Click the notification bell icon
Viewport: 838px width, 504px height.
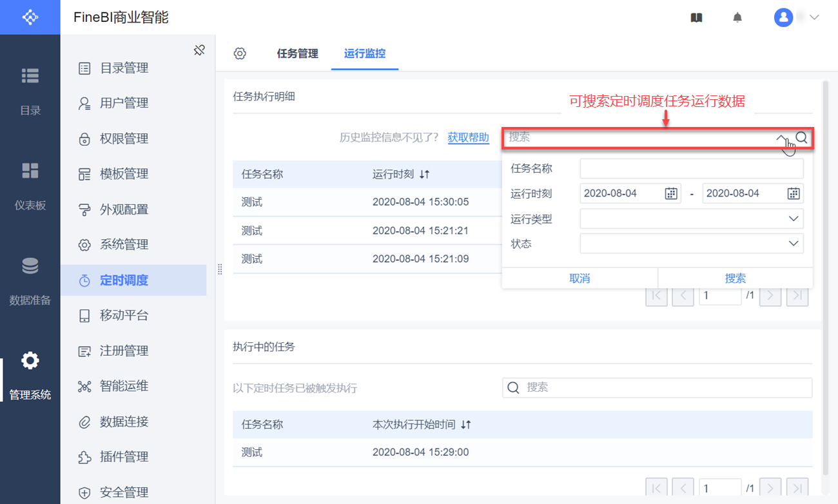tap(737, 18)
